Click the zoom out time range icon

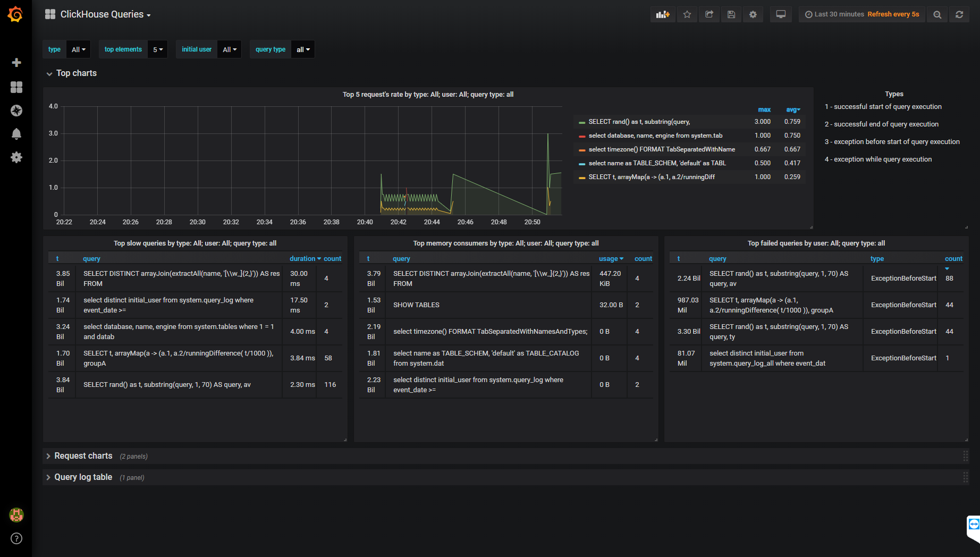(x=937, y=14)
